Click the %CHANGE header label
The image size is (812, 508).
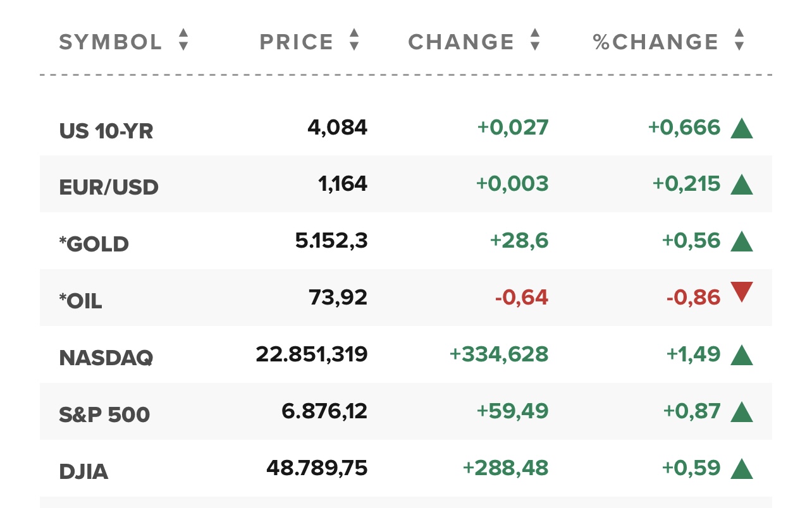pyautogui.click(x=656, y=42)
